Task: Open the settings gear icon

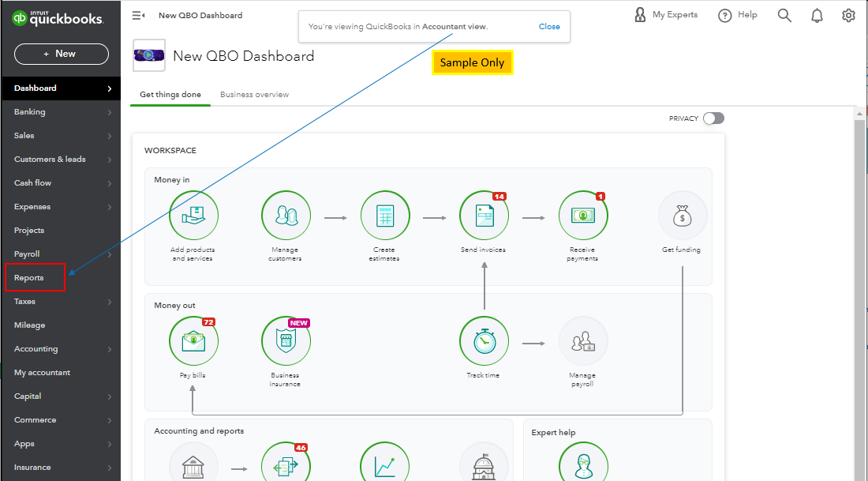Action: point(848,16)
